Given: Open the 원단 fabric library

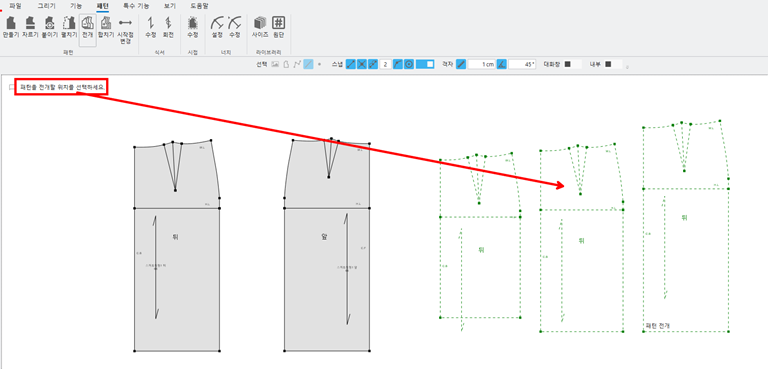Looking at the screenshot, I should pos(279,27).
